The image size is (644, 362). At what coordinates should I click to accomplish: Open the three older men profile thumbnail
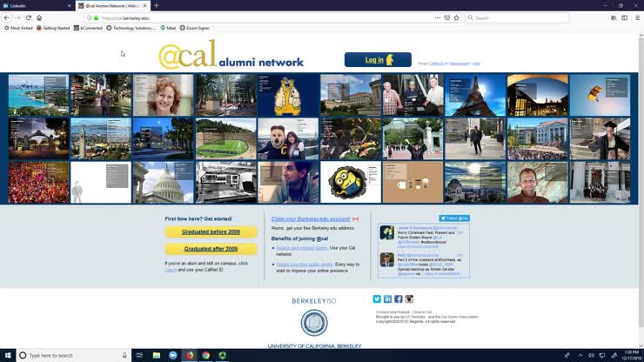(413, 96)
